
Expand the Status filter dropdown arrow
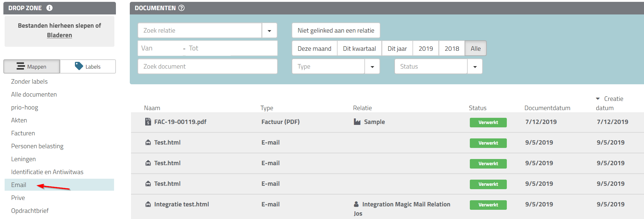pos(475,66)
